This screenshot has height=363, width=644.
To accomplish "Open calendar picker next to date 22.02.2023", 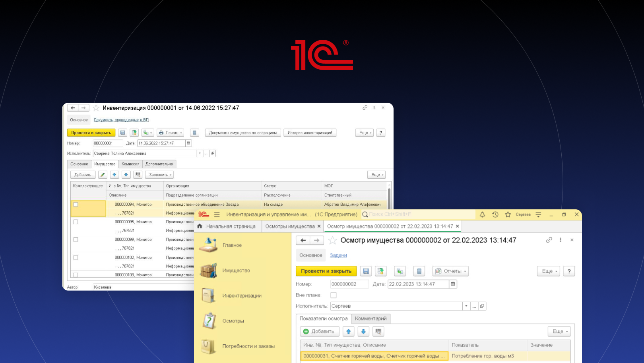I will point(453,284).
